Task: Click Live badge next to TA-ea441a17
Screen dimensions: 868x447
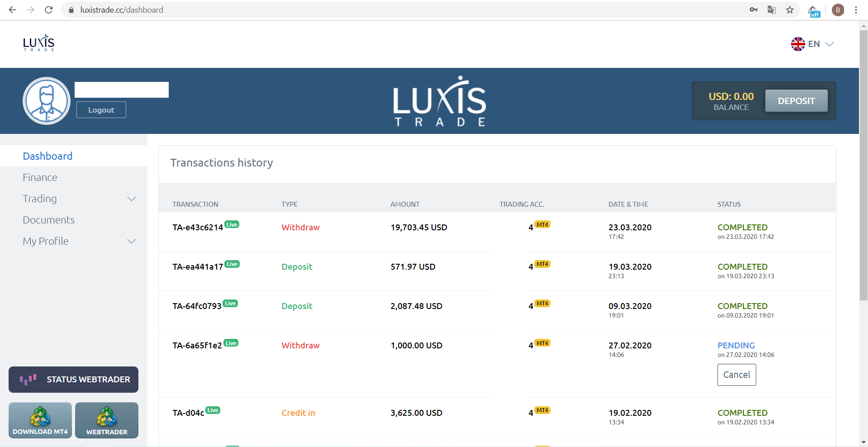Action: click(232, 264)
